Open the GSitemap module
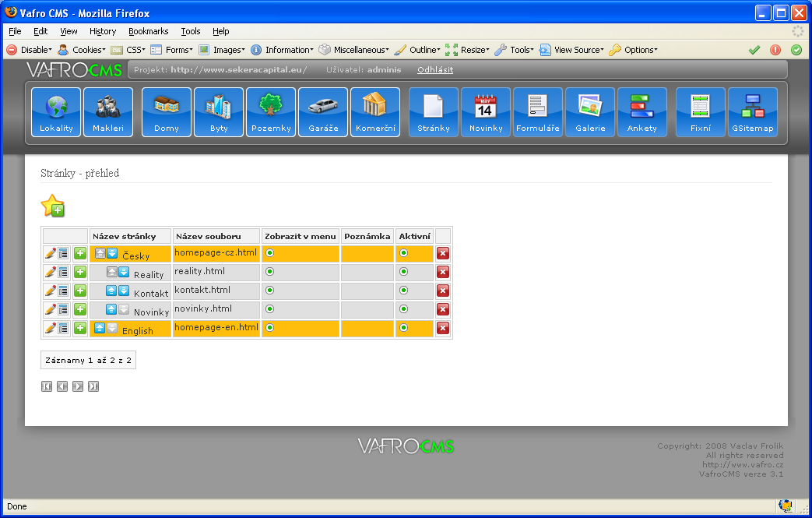This screenshot has height=518, width=812. pyautogui.click(x=753, y=112)
